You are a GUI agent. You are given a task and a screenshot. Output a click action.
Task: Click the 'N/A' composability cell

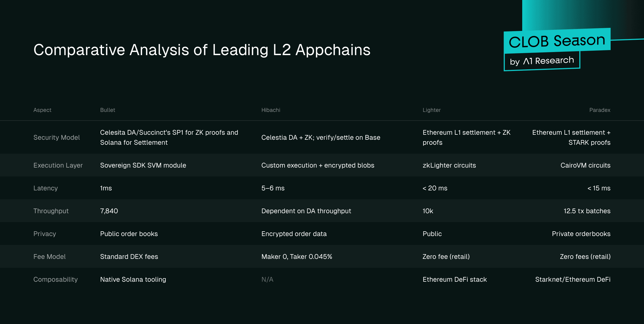[267, 279]
